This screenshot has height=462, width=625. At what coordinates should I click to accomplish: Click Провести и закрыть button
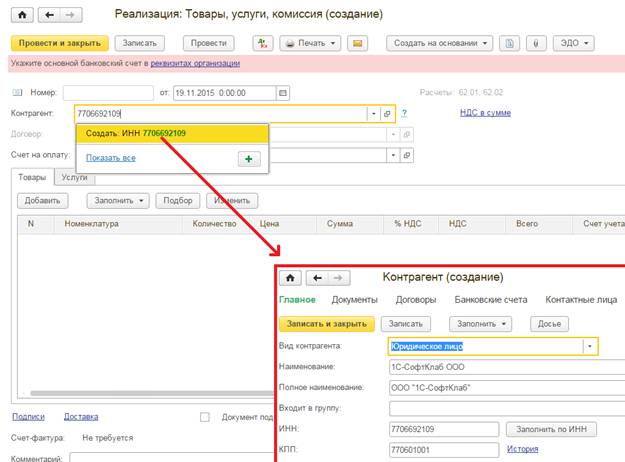point(60,43)
